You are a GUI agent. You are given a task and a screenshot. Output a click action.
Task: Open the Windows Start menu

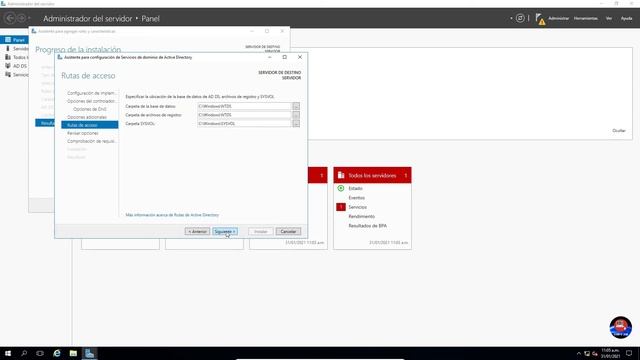coord(8,353)
